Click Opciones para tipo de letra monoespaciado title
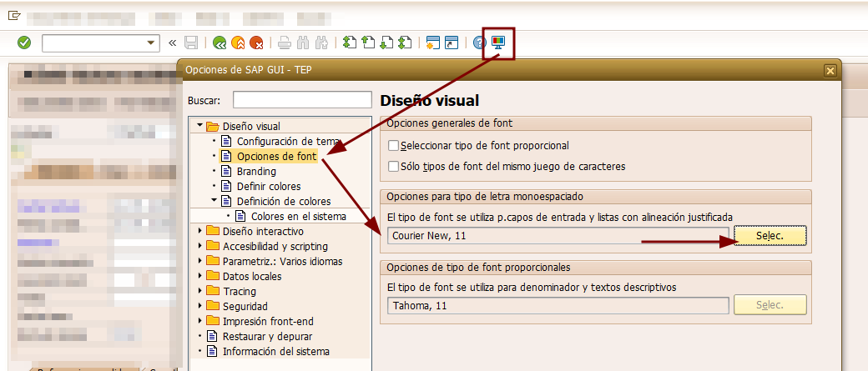Image resolution: width=868 pixels, height=371 pixels. [485, 196]
